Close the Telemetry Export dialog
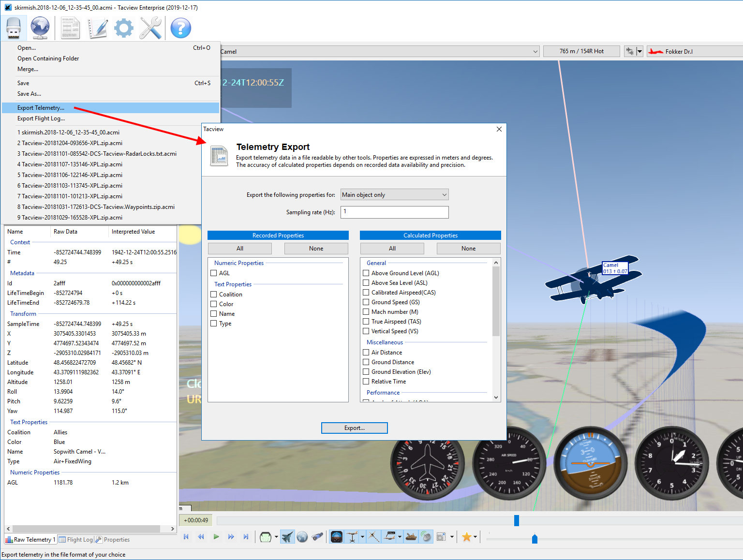The image size is (743, 560). coord(499,129)
